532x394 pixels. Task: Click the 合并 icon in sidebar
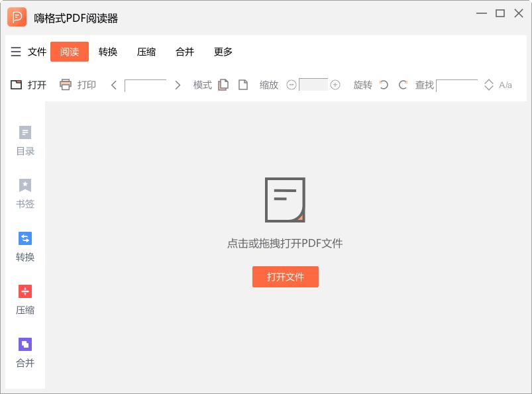click(x=25, y=344)
